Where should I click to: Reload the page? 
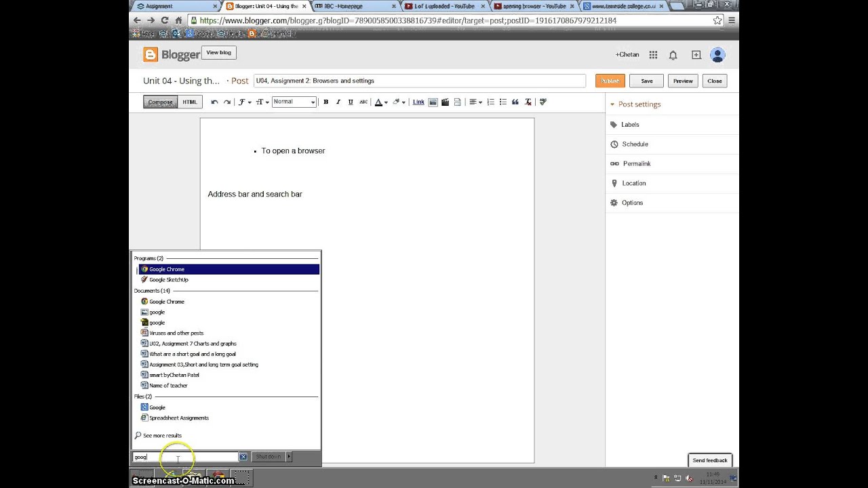point(165,20)
